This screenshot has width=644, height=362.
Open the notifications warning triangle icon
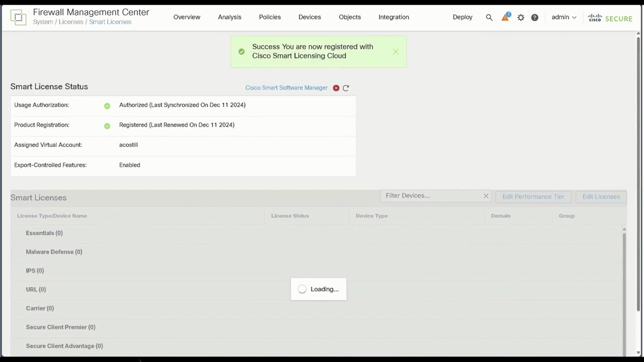point(505,17)
